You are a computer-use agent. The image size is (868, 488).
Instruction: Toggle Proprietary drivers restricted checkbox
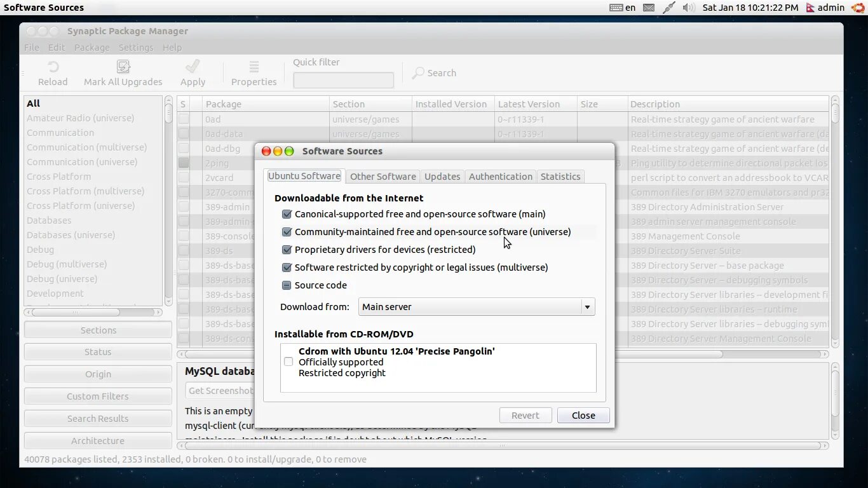(x=287, y=250)
